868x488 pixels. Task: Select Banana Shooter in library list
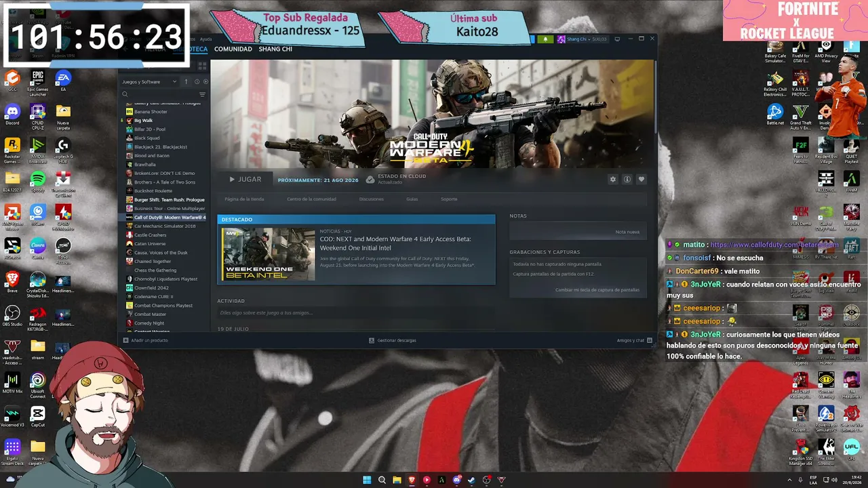[x=151, y=112]
